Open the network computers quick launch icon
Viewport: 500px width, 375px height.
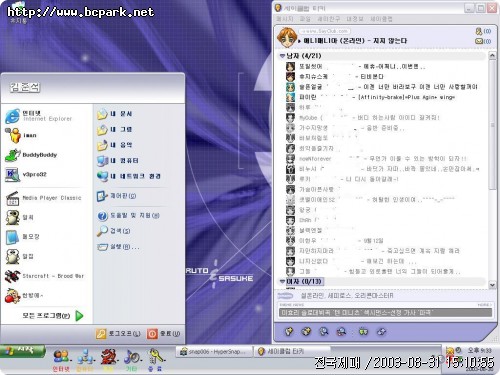tap(85, 361)
